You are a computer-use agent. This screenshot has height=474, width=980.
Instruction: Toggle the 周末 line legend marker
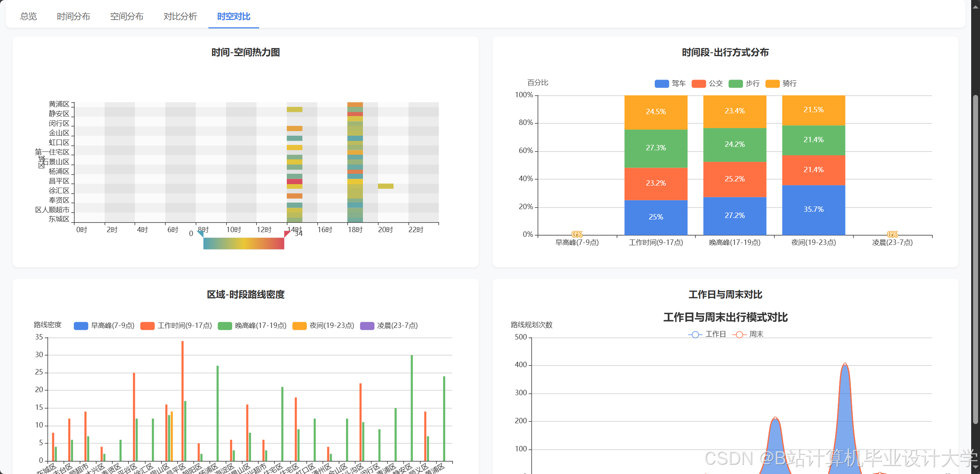[x=739, y=334]
